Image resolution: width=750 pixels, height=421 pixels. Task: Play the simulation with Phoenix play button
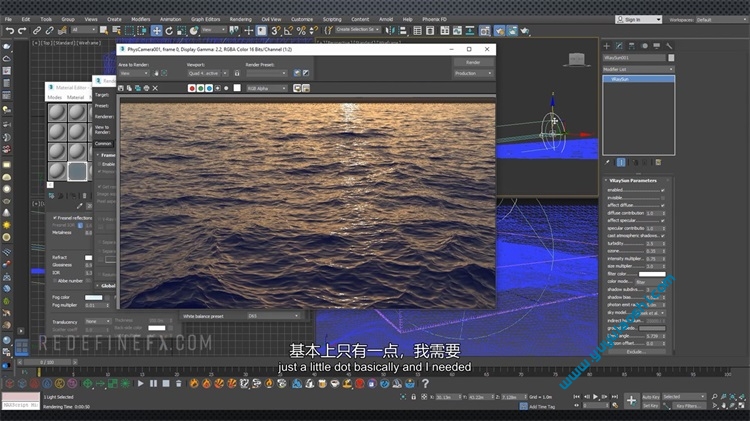pos(141,383)
